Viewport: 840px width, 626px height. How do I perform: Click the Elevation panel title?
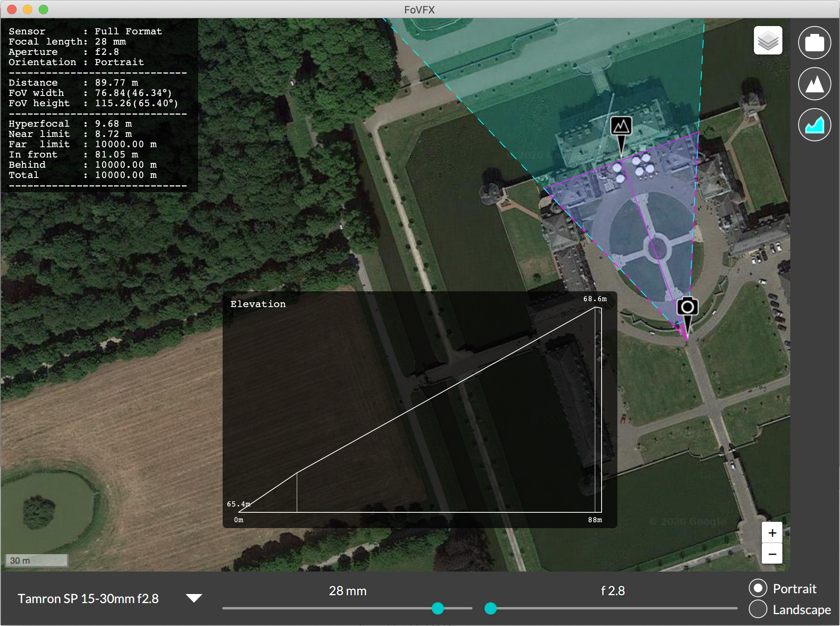(258, 304)
